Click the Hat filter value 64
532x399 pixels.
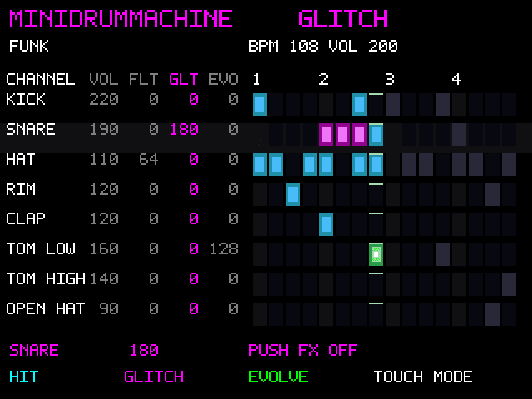click(149, 159)
